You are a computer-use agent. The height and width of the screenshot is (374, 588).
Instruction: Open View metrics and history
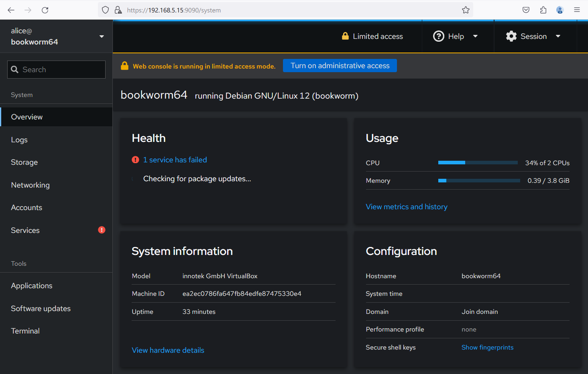pyautogui.click(x=407, y=206)
